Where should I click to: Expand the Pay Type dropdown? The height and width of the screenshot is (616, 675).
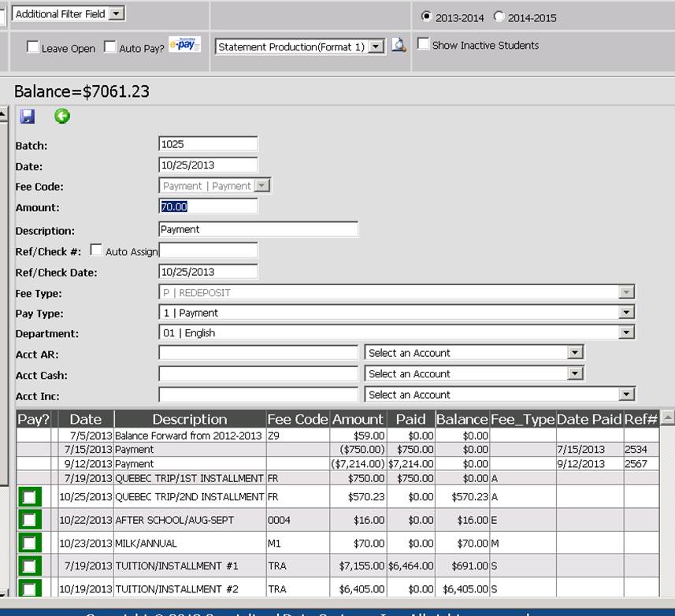pos(628,311)
